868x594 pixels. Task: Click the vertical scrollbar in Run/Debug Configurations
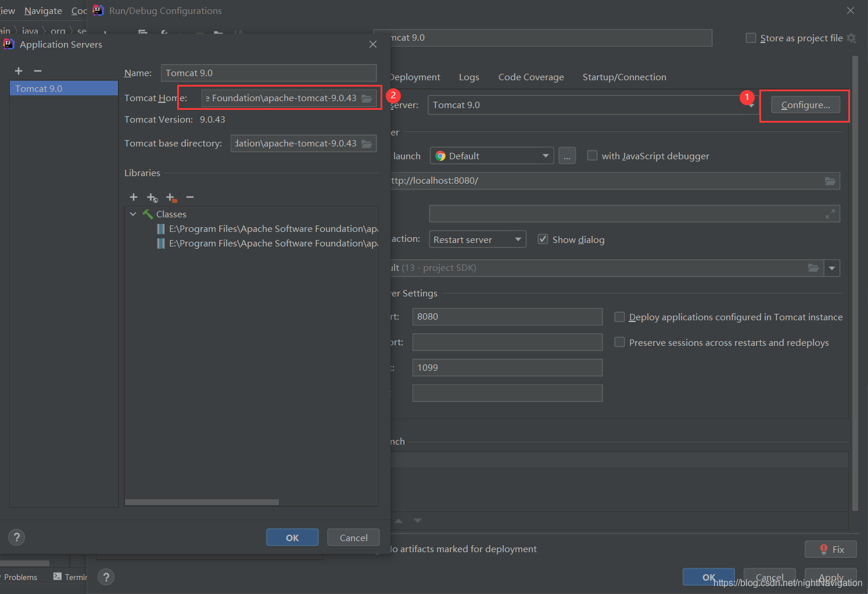pos(855,283)
